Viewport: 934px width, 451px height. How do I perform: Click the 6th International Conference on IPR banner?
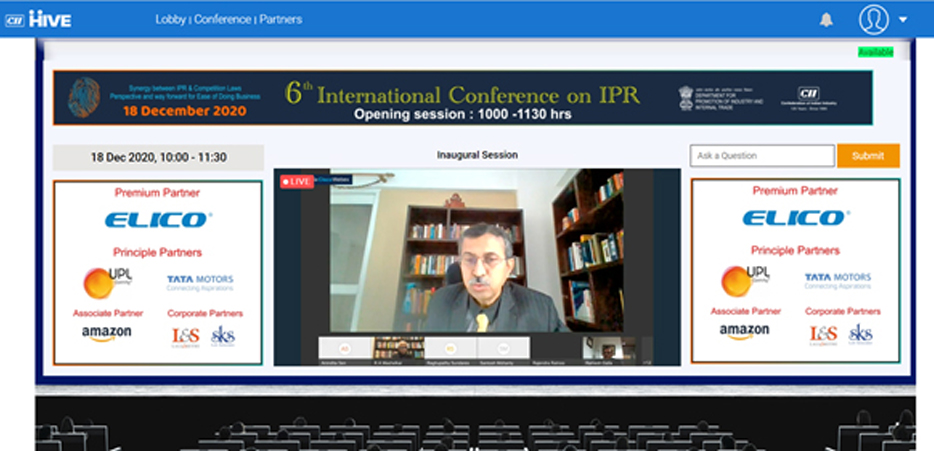[x=463, y=98]
